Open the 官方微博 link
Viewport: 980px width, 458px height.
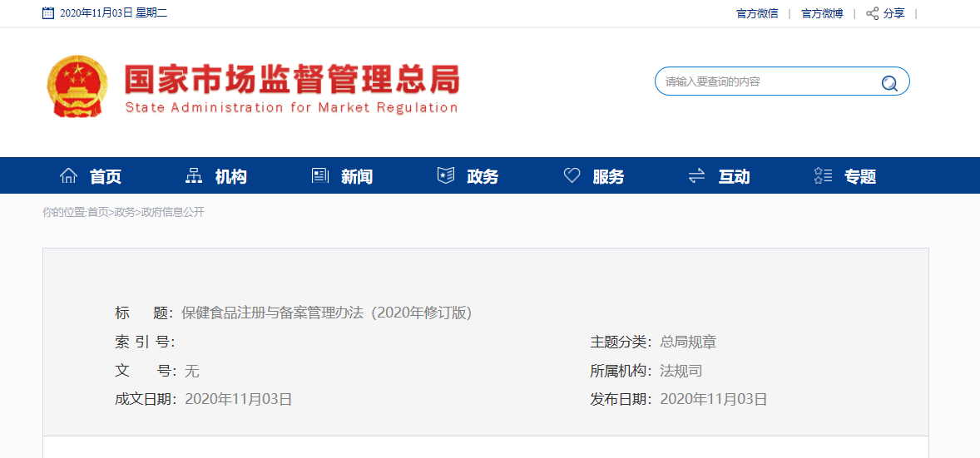[822, 14]
